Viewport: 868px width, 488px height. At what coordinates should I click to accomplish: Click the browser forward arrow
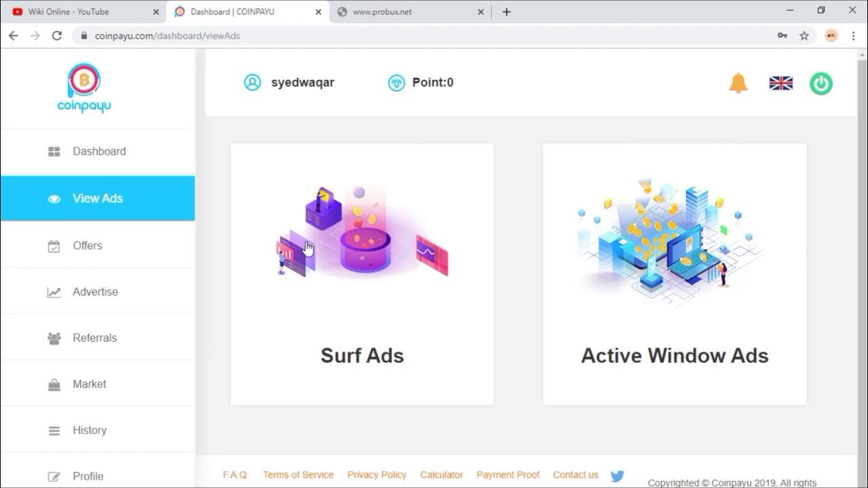pos(35,36)
